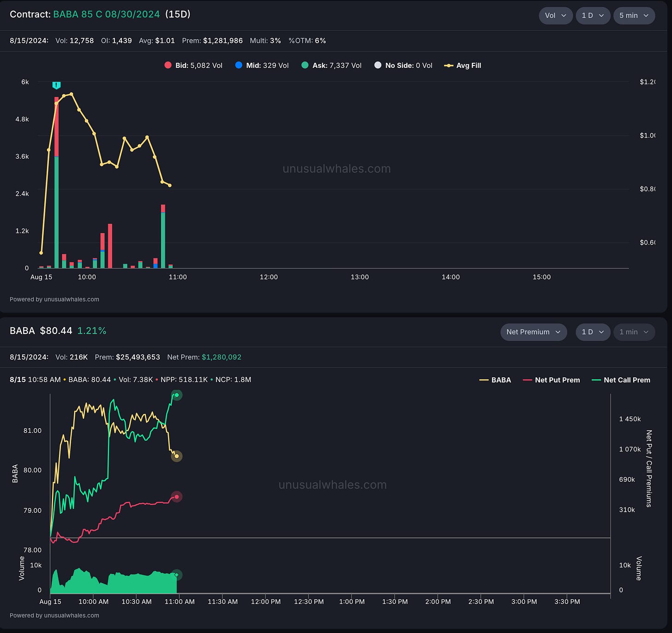Screen dimensions: 672x633
Task: Click the blue Mid color dot
Action: coord(239,65)
